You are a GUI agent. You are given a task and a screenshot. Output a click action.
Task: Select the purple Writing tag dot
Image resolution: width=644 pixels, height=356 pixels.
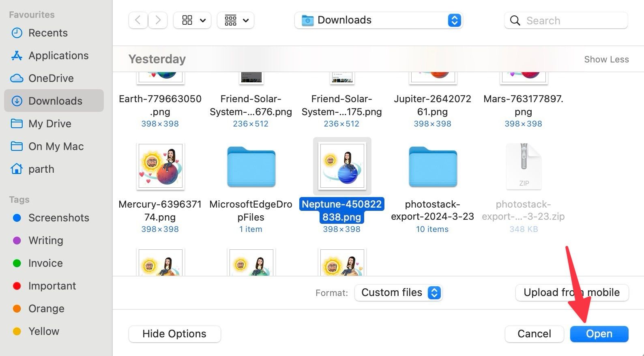17,241
